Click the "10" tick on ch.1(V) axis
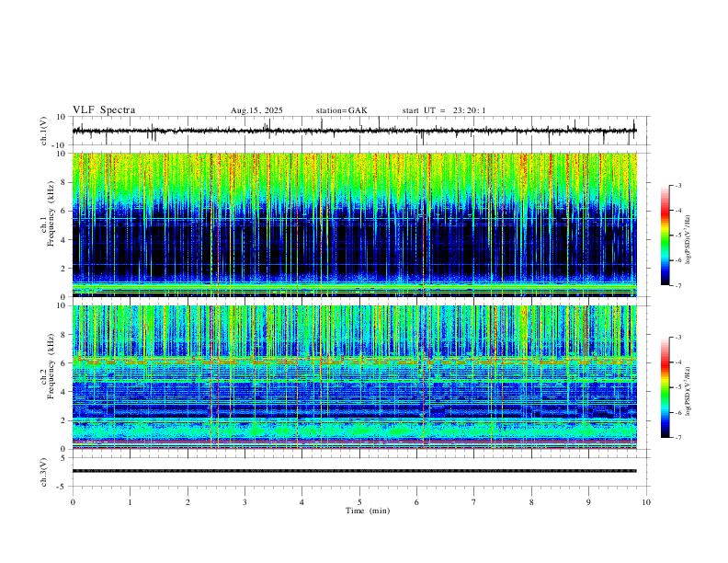Viewport: 728px width, 563px height. (62, 117)
